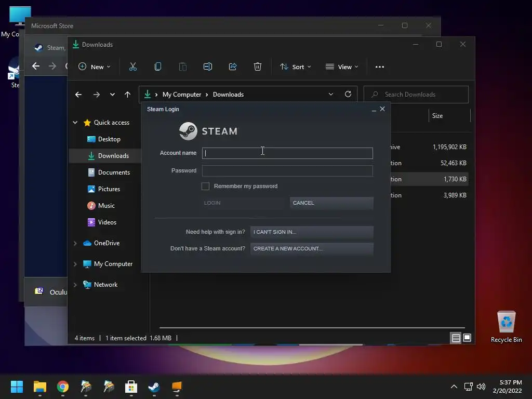The image size is (532, 399).
Task: Click the orange monitor taskbar icon
Action: (x=177, y=387)
